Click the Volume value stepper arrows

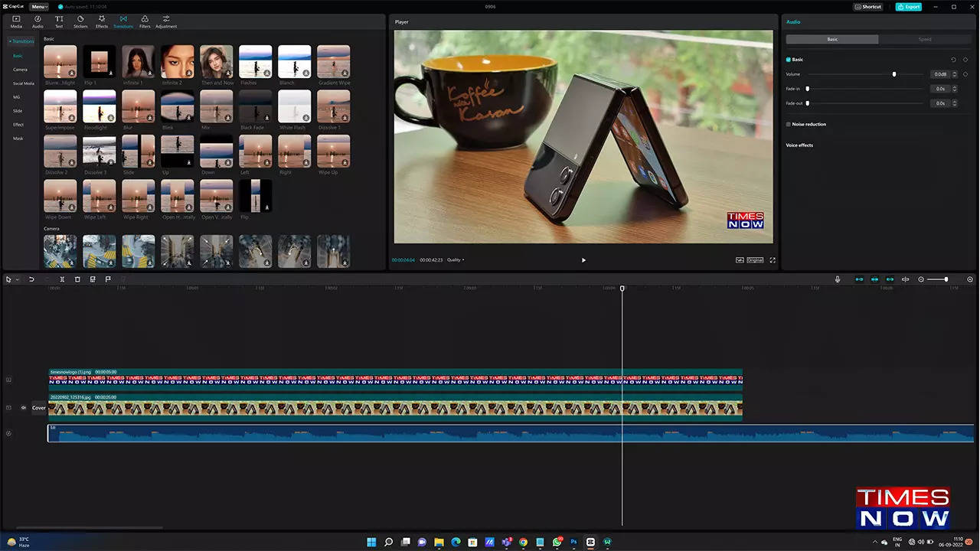point(954,74)
